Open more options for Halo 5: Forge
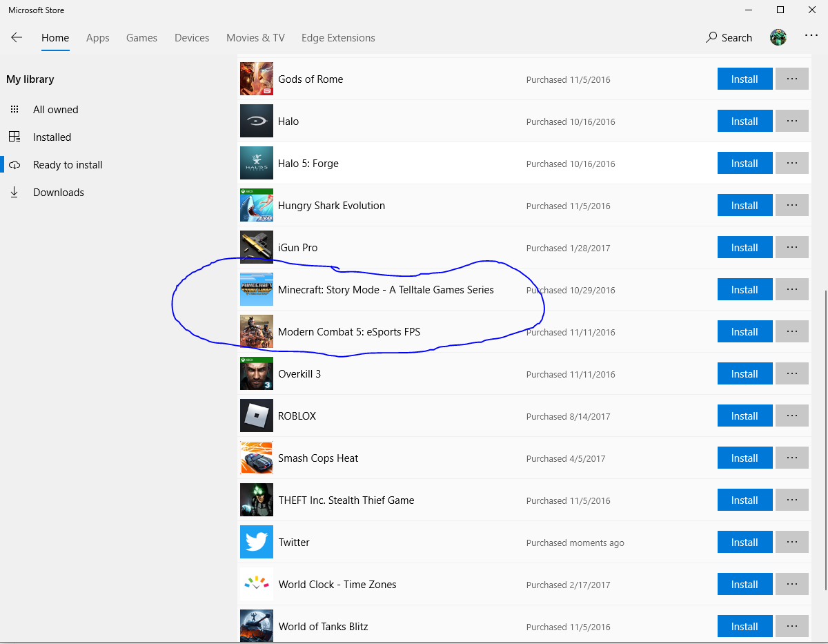The image size is (828, 644). (x=792, y=164)
